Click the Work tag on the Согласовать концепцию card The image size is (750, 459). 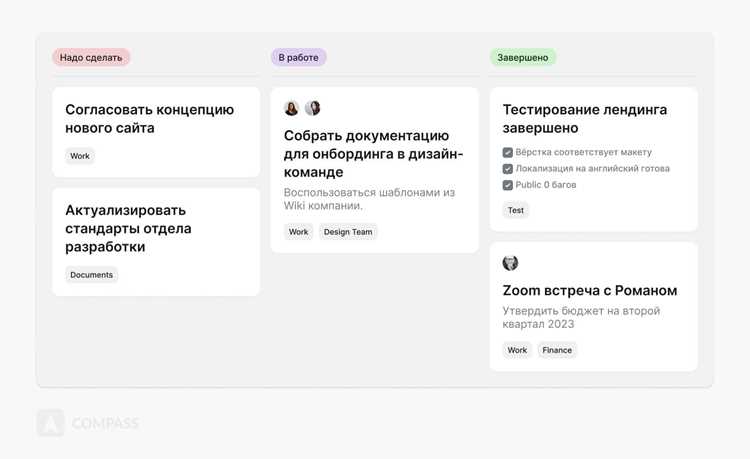[x=80, y=156]
